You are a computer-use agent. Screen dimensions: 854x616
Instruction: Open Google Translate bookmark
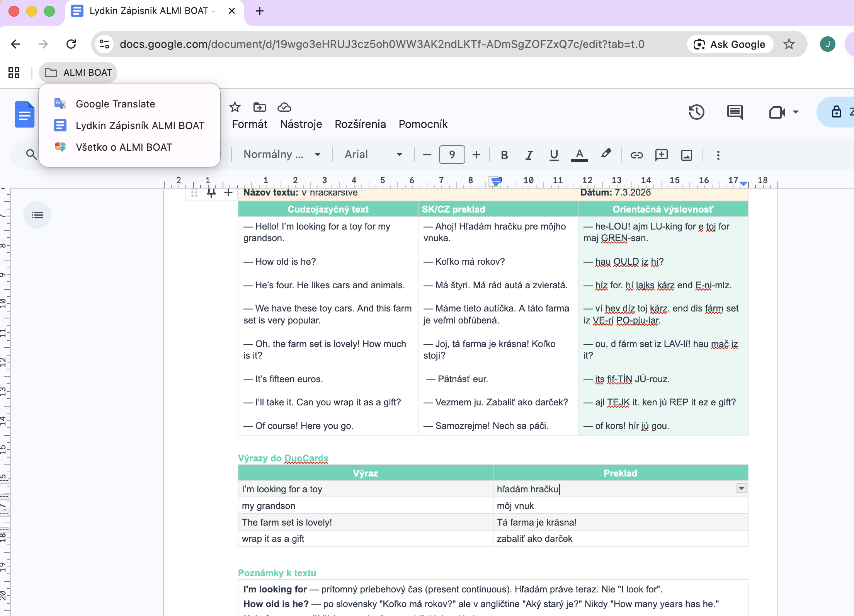115,104
